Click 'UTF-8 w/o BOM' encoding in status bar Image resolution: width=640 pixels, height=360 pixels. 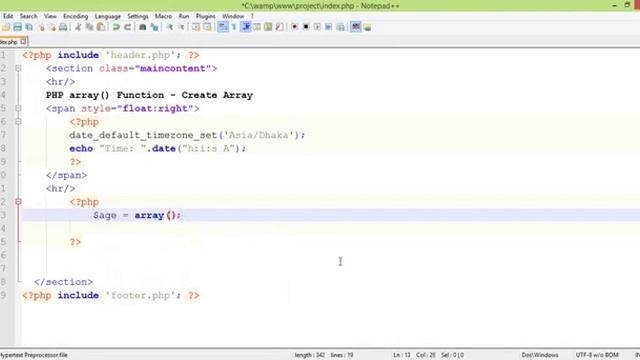point(597,355)
